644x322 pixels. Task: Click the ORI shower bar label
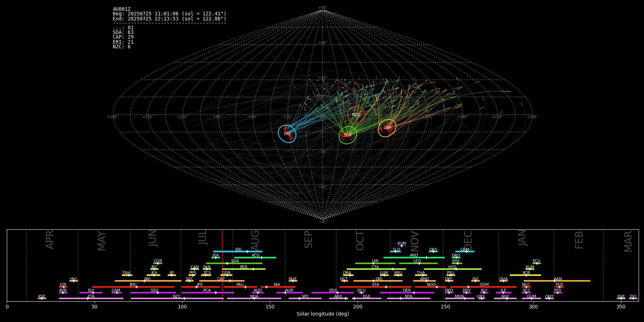coord(379,279)
